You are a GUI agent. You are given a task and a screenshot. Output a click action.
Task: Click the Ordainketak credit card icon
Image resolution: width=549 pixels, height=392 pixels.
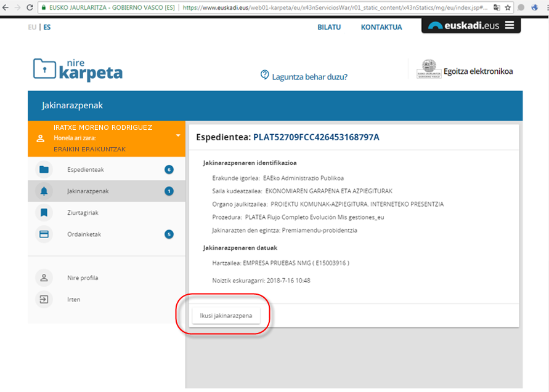tap(44, 234)
